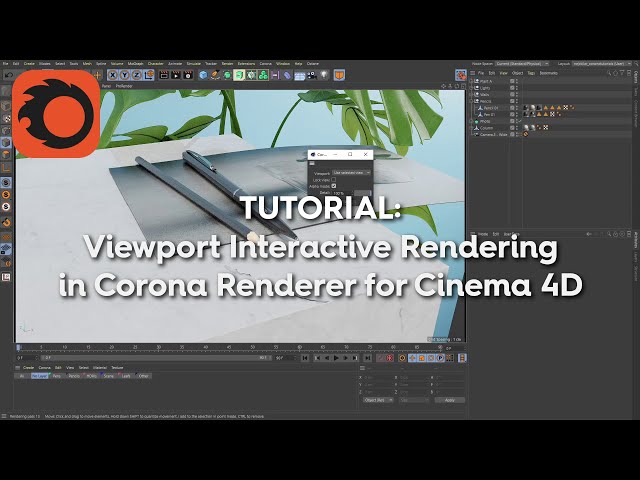Click the Autokeying red icon
Screen dimensions: 640x480
(x=390, y=358)
